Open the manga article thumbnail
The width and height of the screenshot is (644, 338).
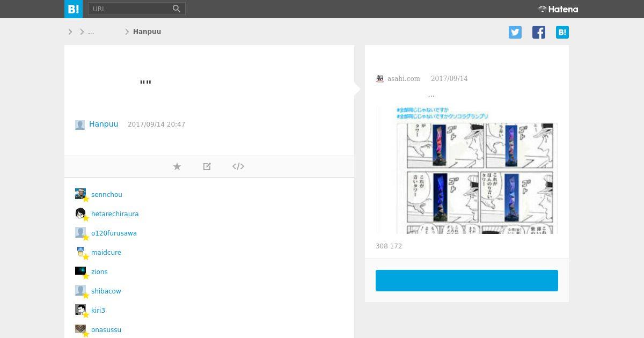coord(467,170)
